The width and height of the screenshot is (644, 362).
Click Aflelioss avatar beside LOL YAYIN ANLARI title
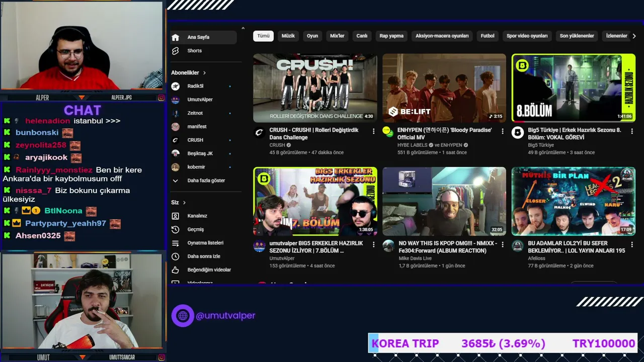tap(518, 246)
